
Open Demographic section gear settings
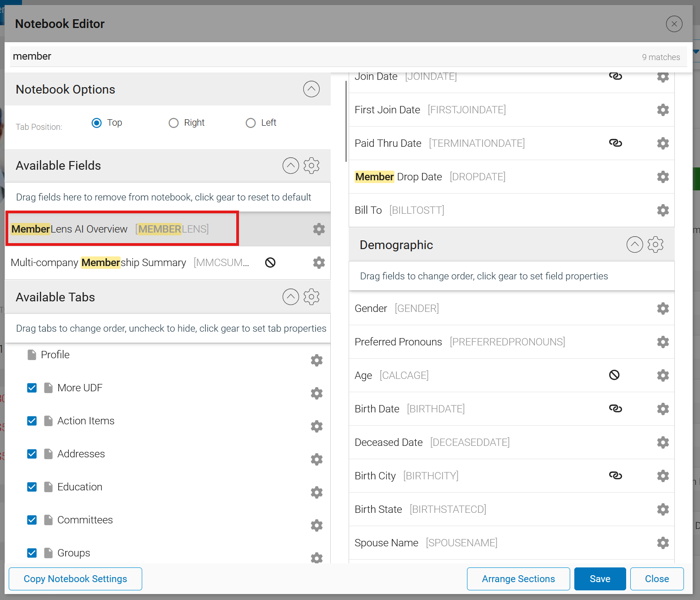[x=656, y=244]
